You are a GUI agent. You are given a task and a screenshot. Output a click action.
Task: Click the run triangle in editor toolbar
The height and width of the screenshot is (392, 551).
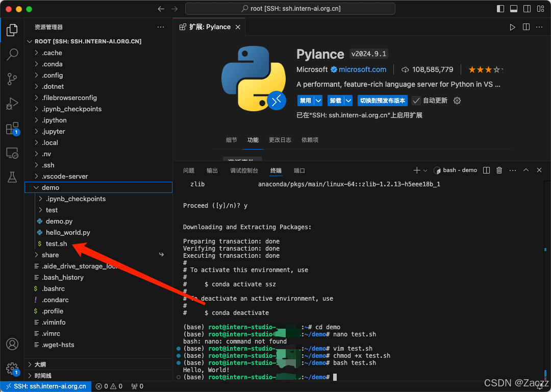(x=512, y=27)
